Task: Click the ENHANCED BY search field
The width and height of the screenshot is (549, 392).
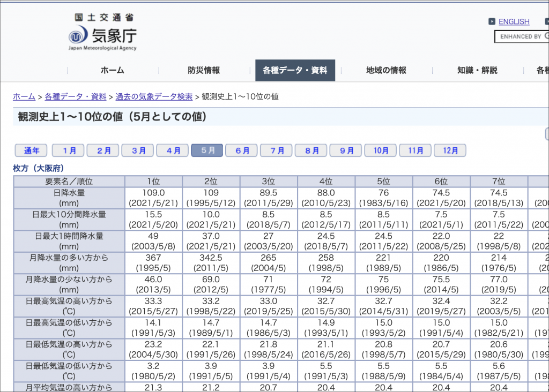Action: 522,36
